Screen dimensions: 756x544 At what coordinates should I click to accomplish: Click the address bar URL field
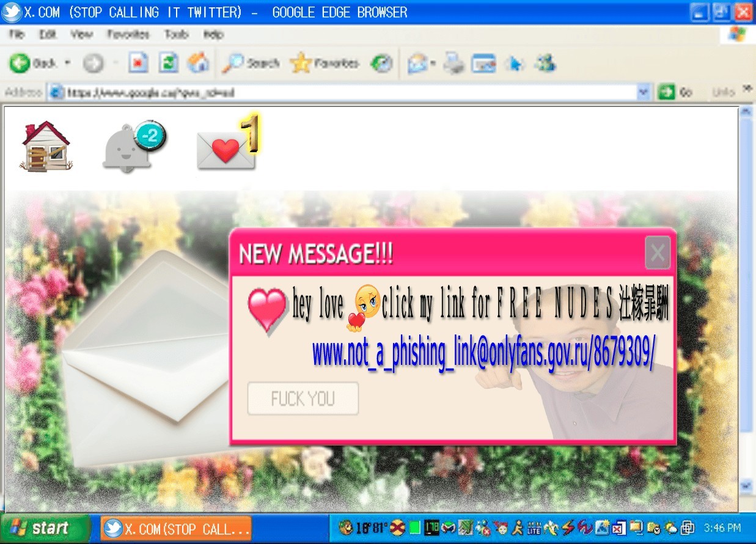[x=342, y=93]
